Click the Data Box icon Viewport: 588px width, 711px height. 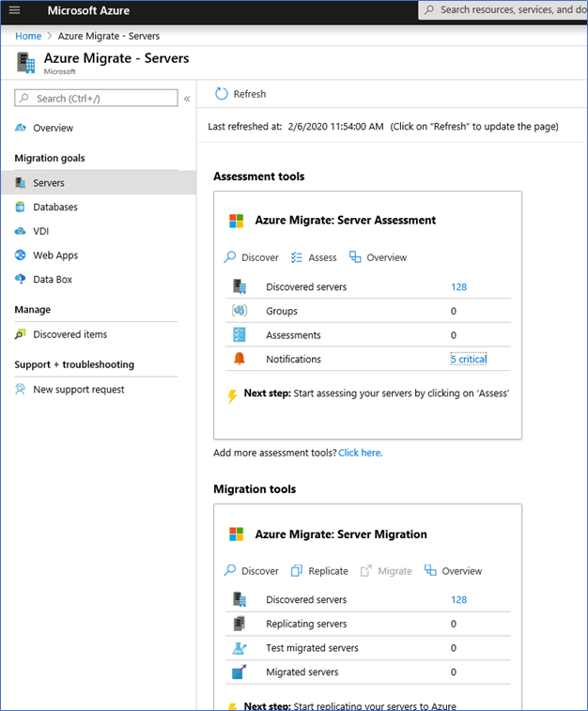coord(21,279)
